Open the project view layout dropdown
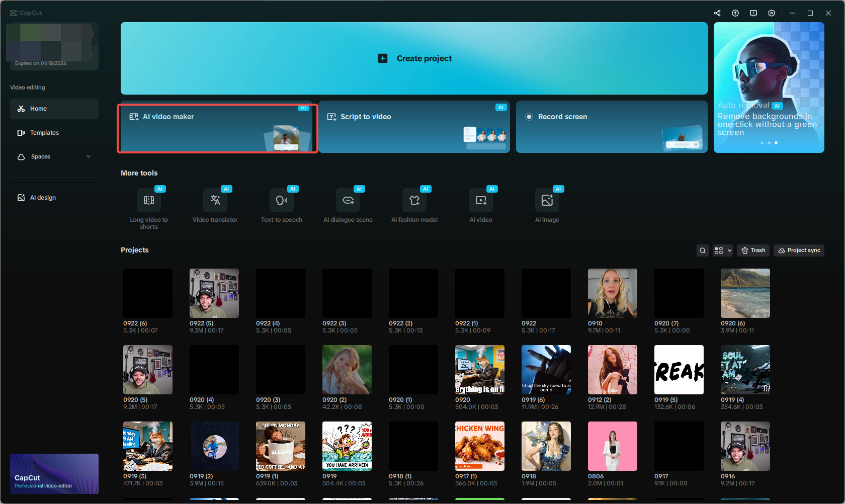The height and width of the screenshot is (504, 845). pyautogui.click(x=723, y=250)
